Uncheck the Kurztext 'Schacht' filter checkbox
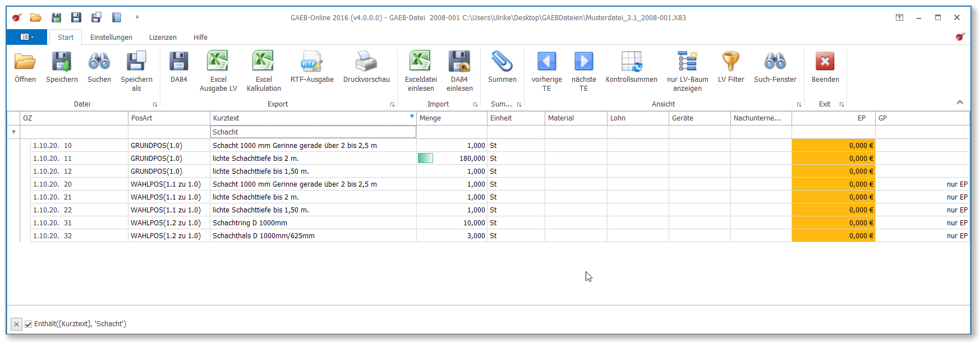The width and height of the screenshot is (980, 343). pyautogui.click(x=29, y=324)
